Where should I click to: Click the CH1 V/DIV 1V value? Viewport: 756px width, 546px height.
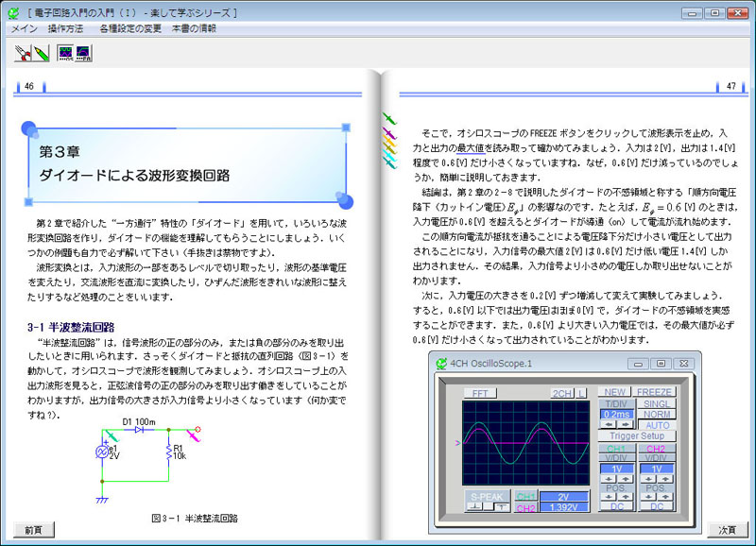coord(617,469)
